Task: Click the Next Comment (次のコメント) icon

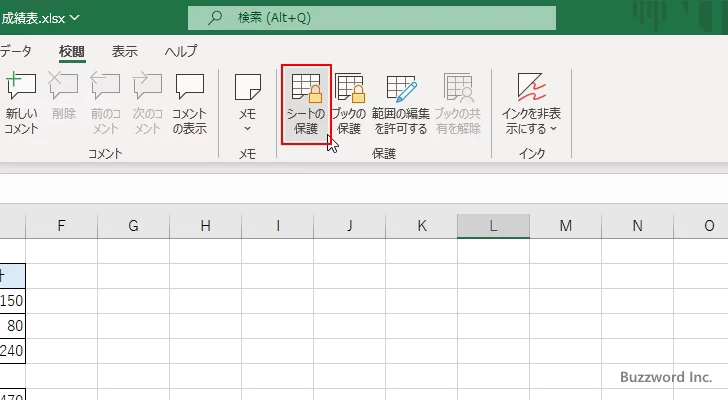Action: (147, 103)
